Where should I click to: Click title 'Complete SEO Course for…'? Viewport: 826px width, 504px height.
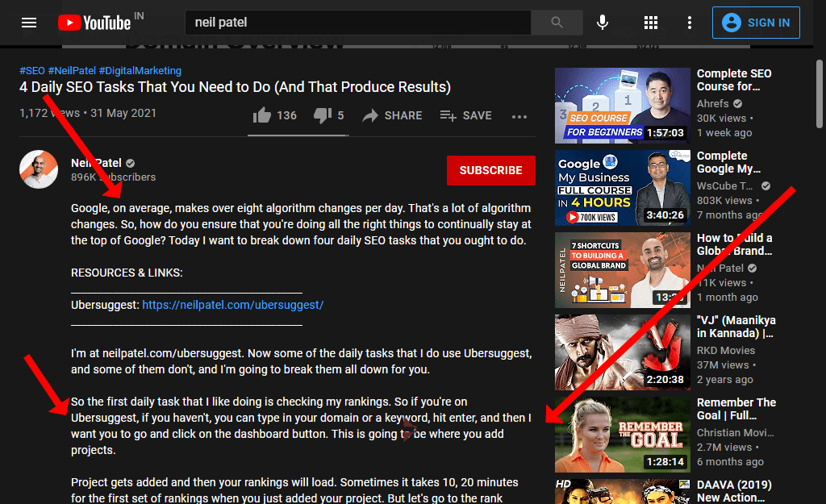pos(734,80)
